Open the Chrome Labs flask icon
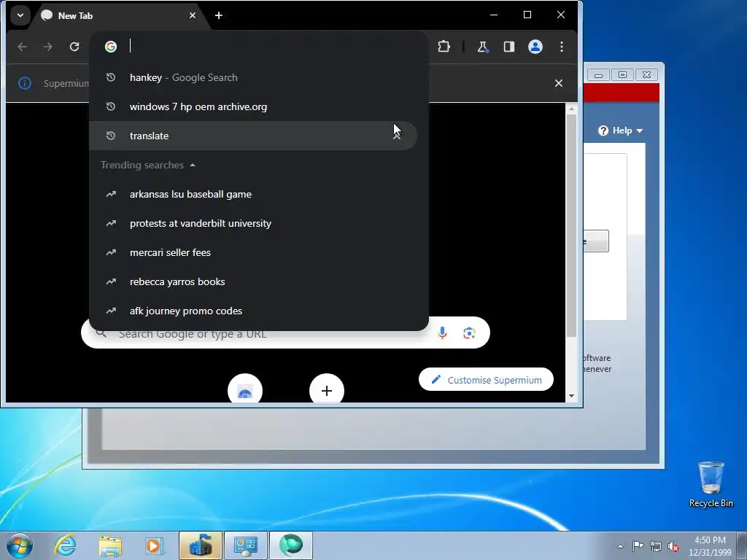 (483, 47)
